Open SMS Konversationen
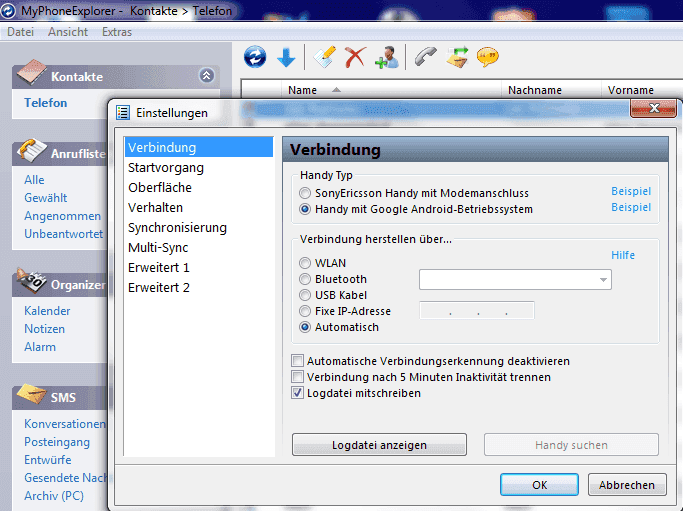The image size is (683, 511). tap(65, 424)
